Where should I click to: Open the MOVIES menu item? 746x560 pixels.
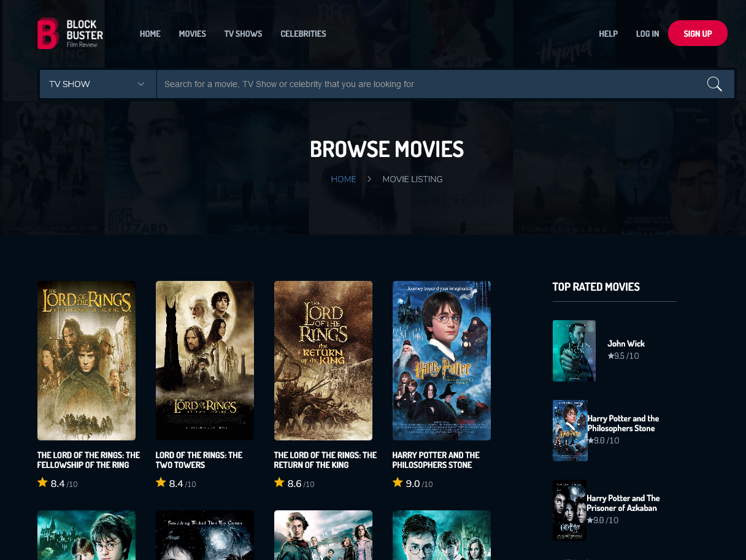[x=193, y=34]
